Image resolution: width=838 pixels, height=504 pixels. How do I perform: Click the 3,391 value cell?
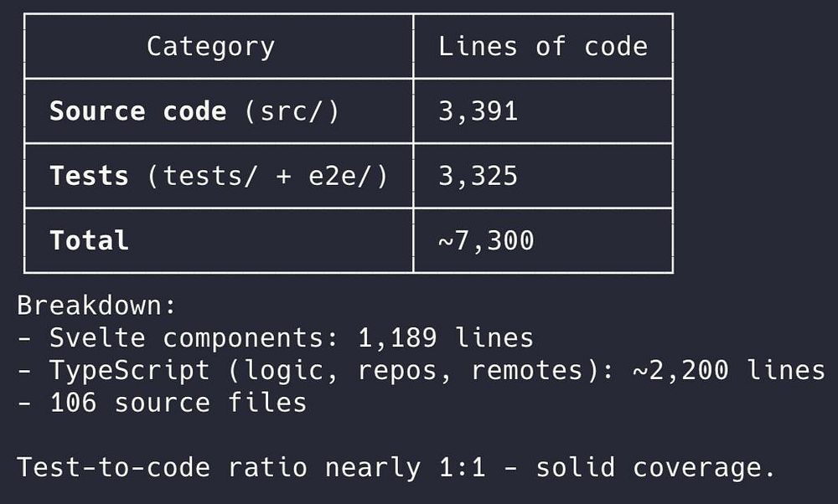click(x=478, y=111)
